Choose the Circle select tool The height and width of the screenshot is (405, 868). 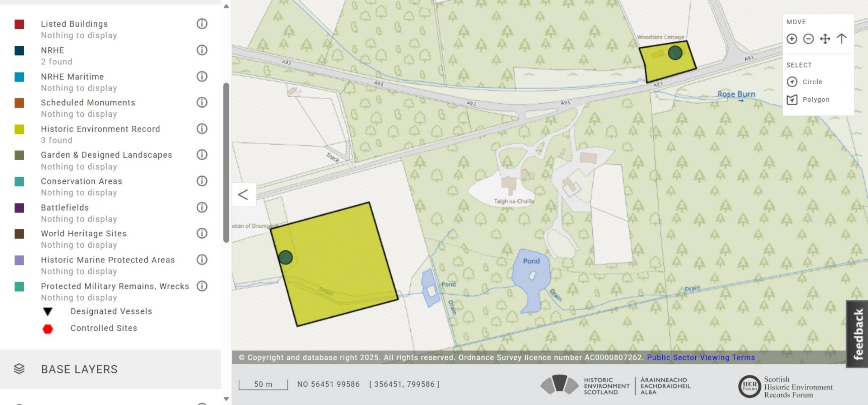[805, 82]
